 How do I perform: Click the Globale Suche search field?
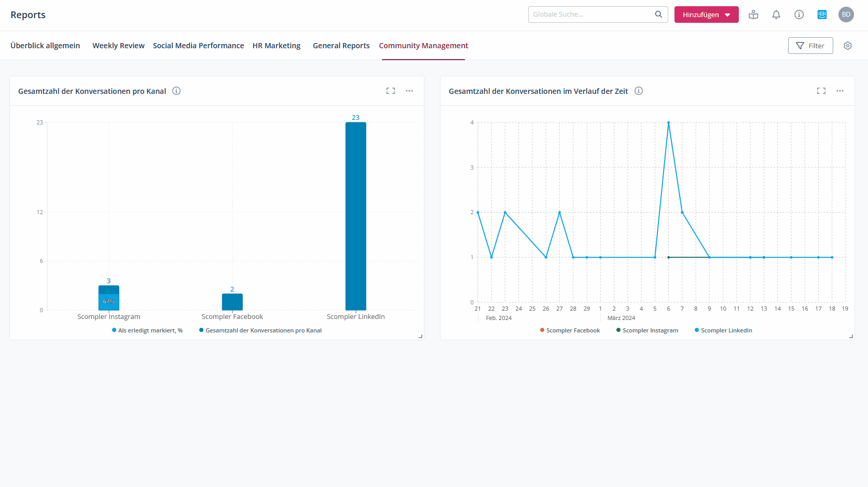pos(591,15)
